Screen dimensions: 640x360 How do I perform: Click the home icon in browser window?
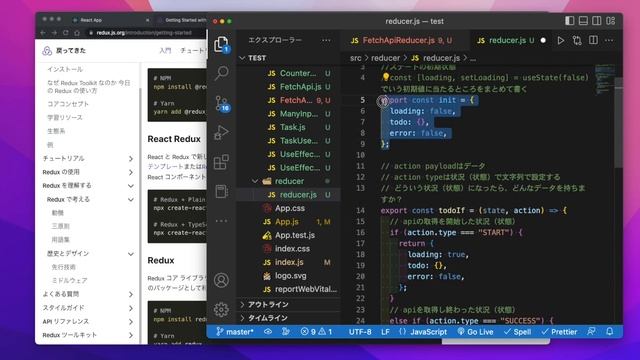pos(77,33)
